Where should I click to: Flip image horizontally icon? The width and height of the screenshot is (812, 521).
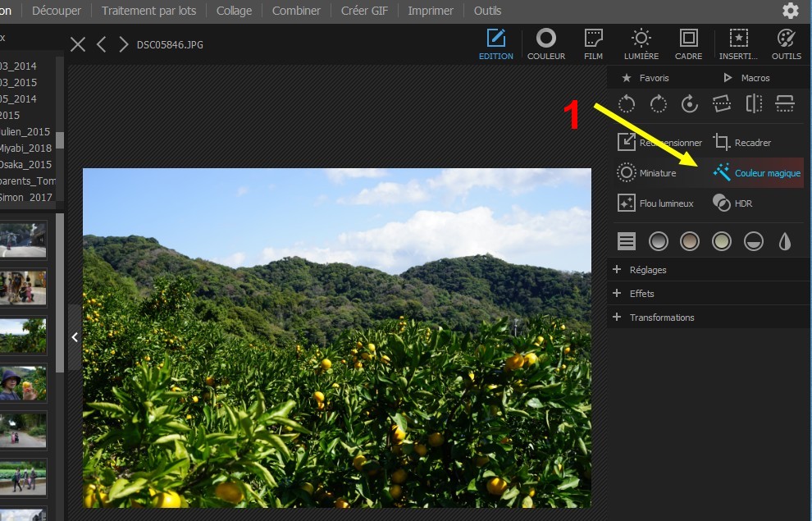(754, 103)
